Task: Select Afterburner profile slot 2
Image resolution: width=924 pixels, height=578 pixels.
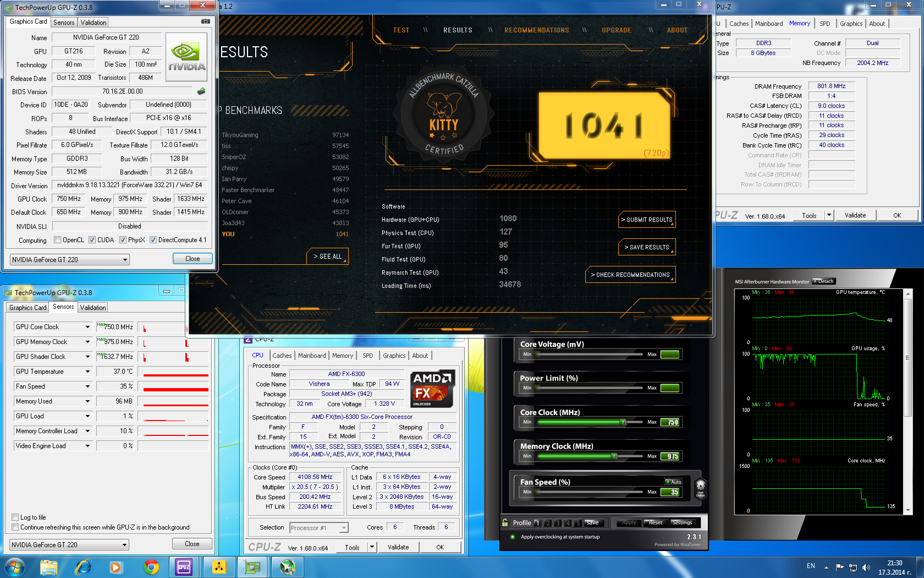Action: click(547, 523)
